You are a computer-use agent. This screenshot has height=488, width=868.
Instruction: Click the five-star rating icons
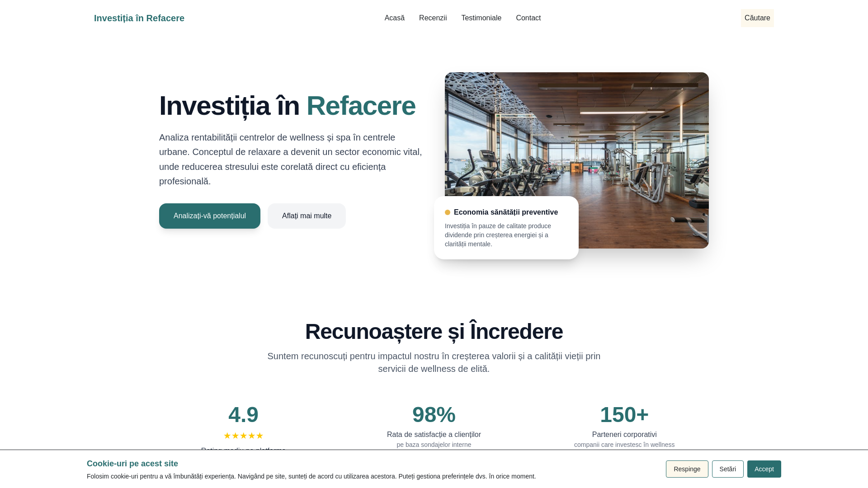tap(243, 436)
